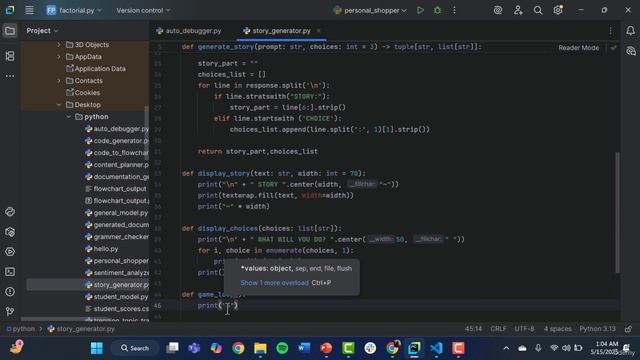
Task: Open the Project view options dropdown
Action: pos(42,31)
